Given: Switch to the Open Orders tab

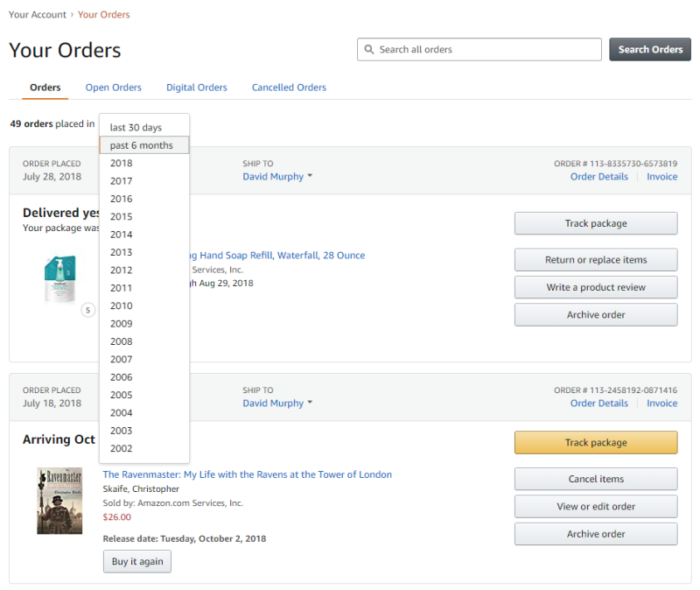Looking at the screenshot, I should tap(114, 88).
